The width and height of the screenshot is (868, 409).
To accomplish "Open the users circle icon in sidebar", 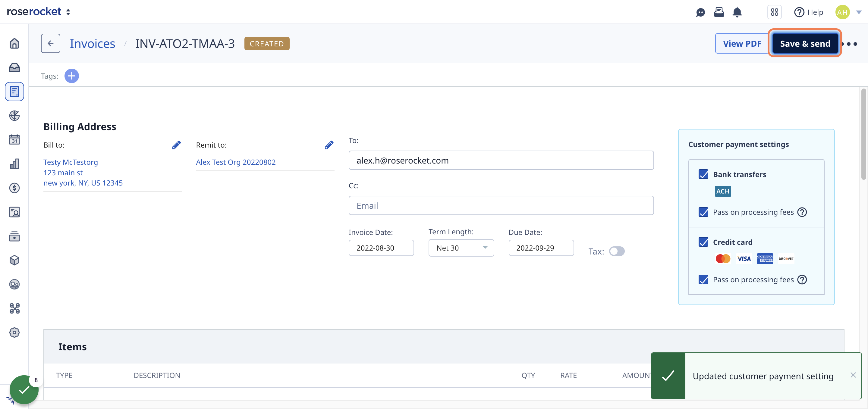I will (x=14, y=284).
